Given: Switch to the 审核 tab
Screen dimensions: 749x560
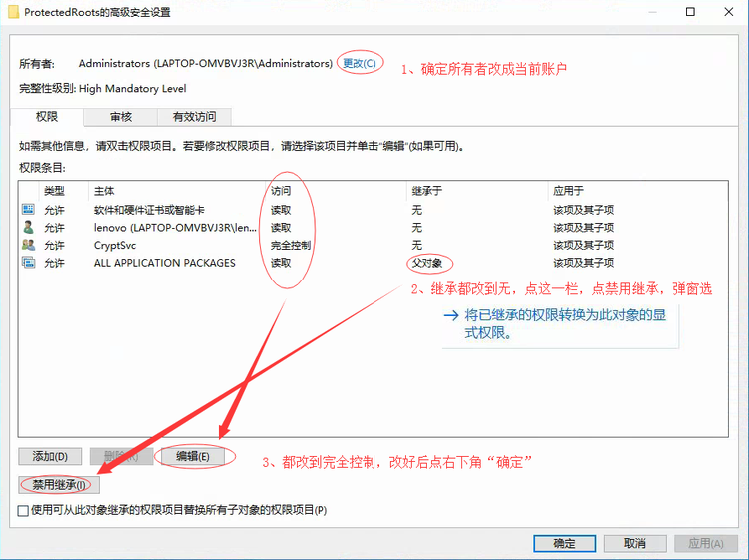Looking at the screenshot, I should coord(121,117).
